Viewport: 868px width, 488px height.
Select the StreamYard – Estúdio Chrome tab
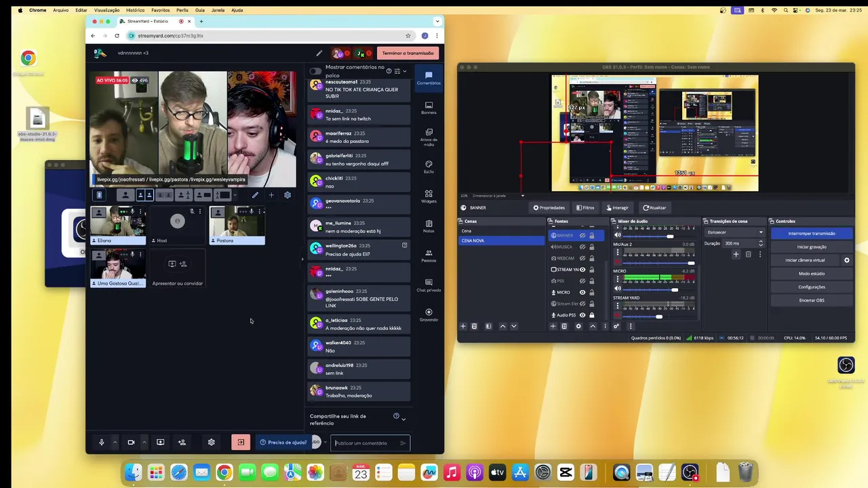point(155,21)
